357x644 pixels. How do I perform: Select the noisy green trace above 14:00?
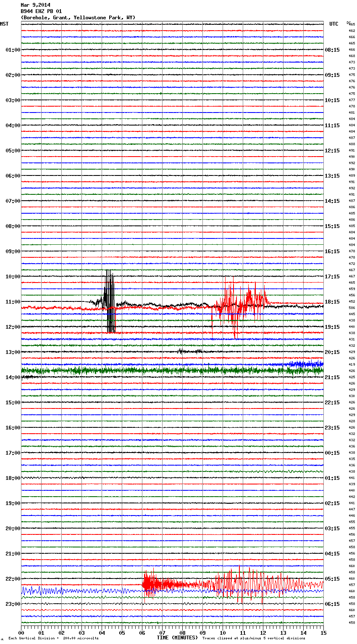[x=168, y=371]
